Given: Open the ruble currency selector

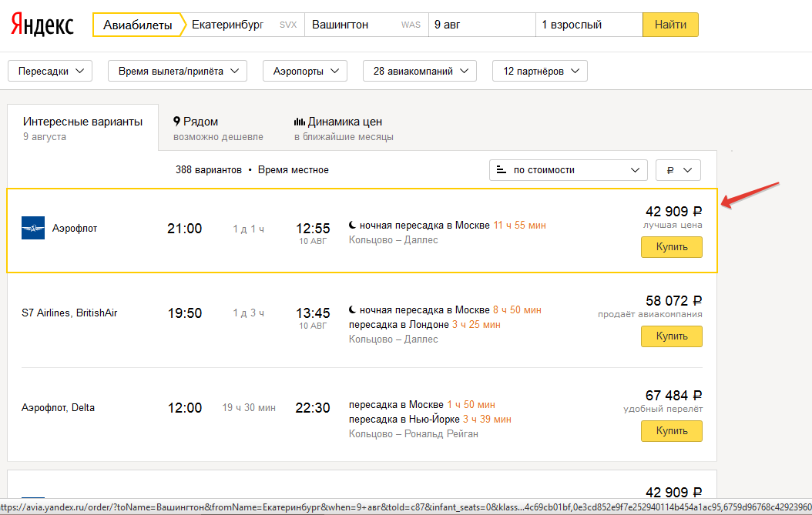Looking at the screenshot, I should point(677,170).
